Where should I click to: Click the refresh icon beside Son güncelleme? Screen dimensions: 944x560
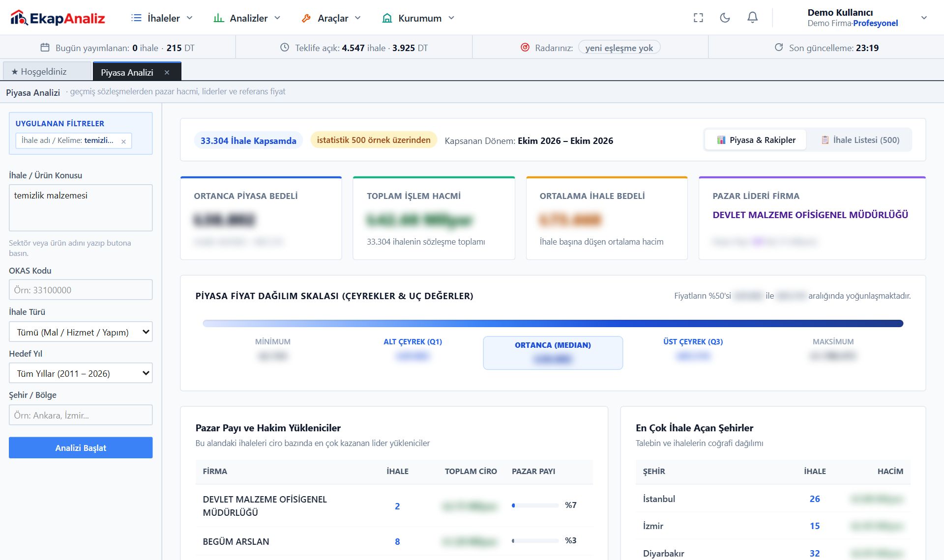point(779,47)
